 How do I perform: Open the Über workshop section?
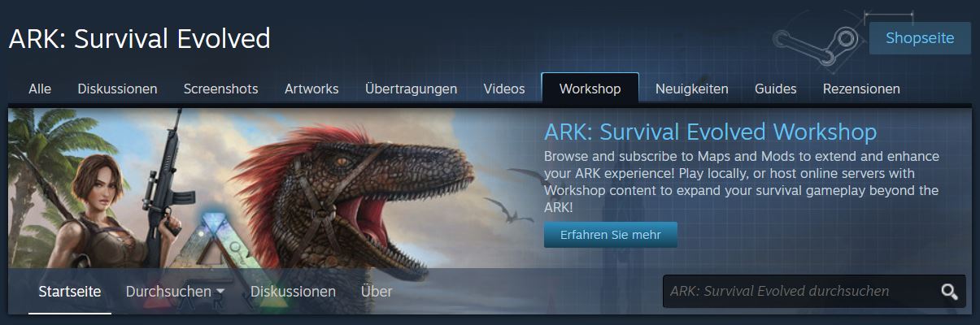point(377,291)
